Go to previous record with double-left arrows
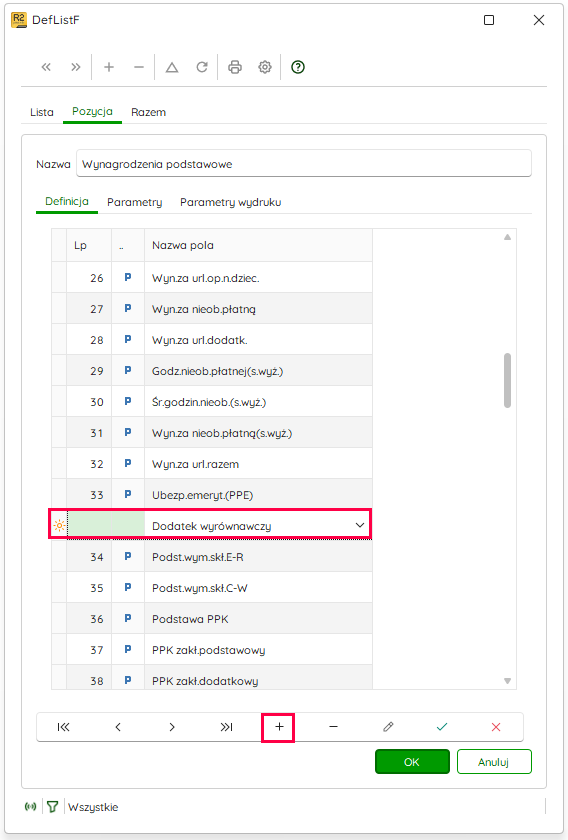The width and height of the screenshot is (568, 840). click(x=46, y=67)
